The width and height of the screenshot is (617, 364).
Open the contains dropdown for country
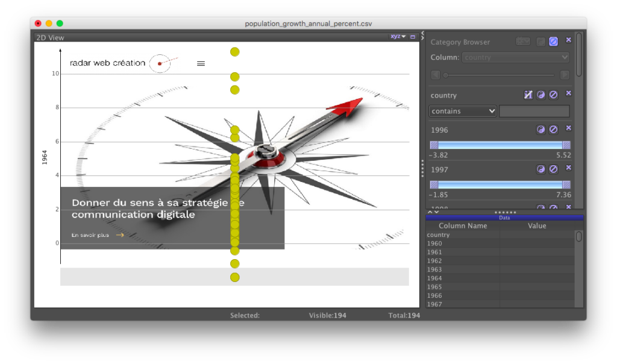click(462, 111)
